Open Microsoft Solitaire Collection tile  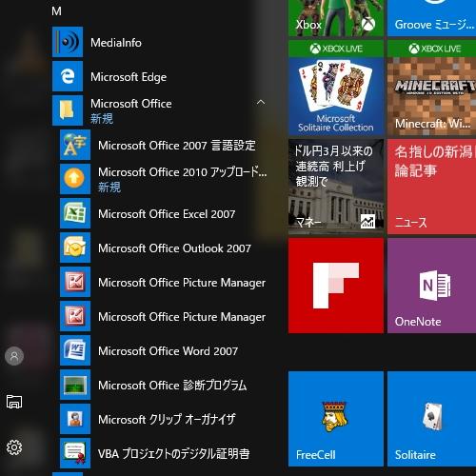(x=336, y=88)
